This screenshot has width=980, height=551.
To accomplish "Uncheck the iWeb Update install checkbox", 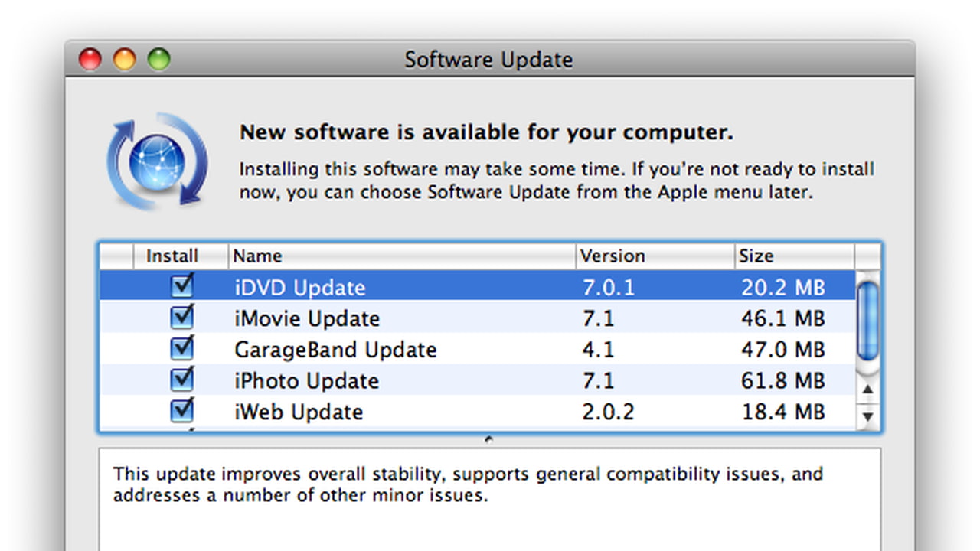I will click(x=182, y=411).
